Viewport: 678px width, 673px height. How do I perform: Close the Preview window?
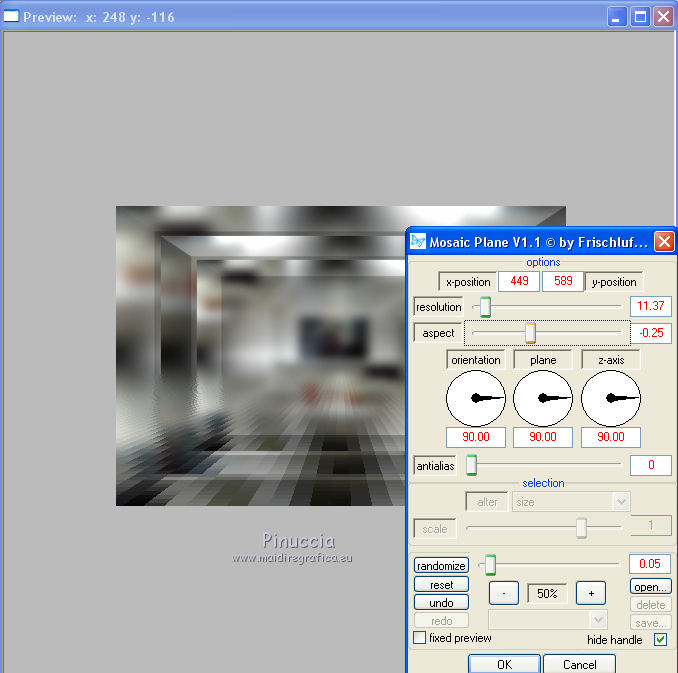pos(663,17)
